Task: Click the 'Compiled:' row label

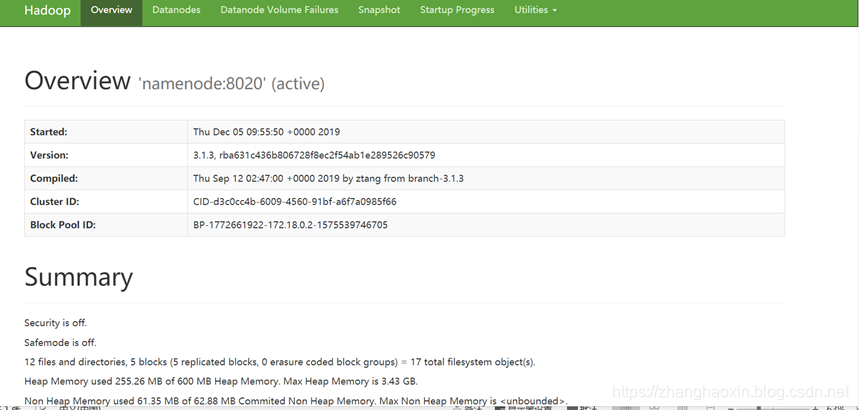Action: pyautogui.click(x=54, y=178)
